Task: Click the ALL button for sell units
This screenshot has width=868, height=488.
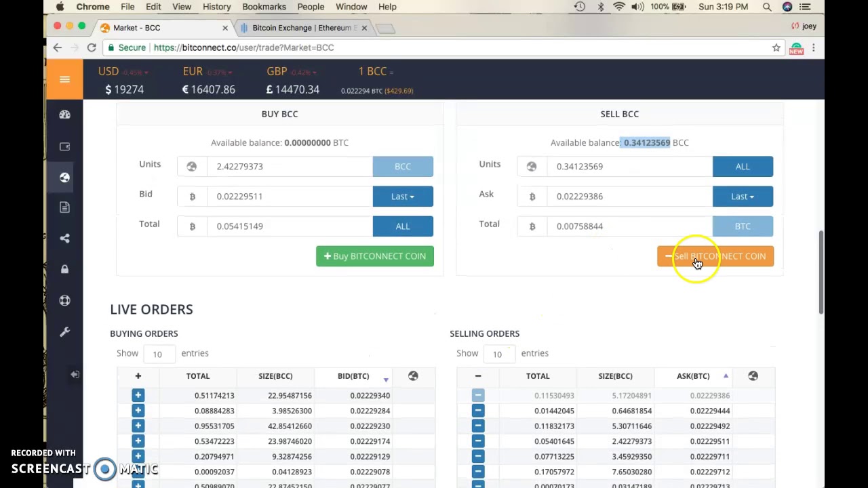Action: click(743, 167)
